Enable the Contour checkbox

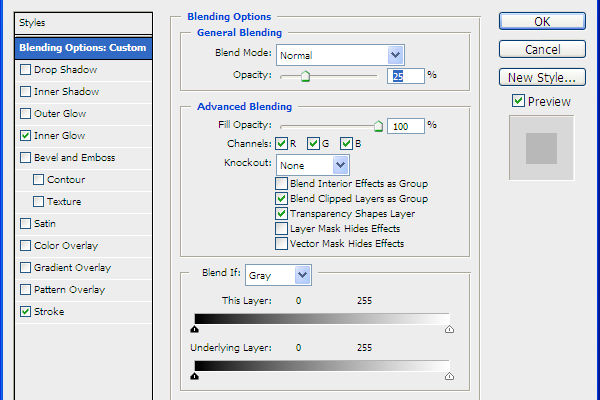(x=38, y=180)
